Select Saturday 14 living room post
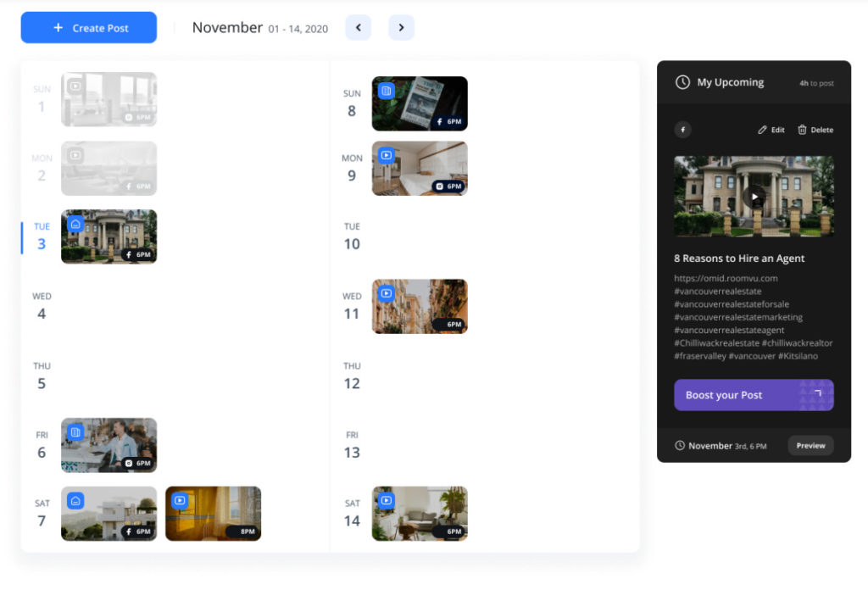 point(420,513)
